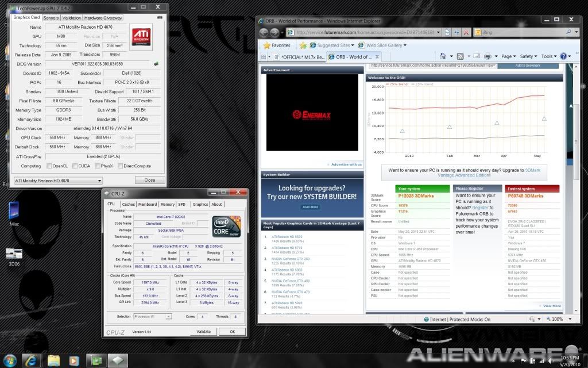Click the compatibility view icon in IE address bar

(x=447, y=32)
